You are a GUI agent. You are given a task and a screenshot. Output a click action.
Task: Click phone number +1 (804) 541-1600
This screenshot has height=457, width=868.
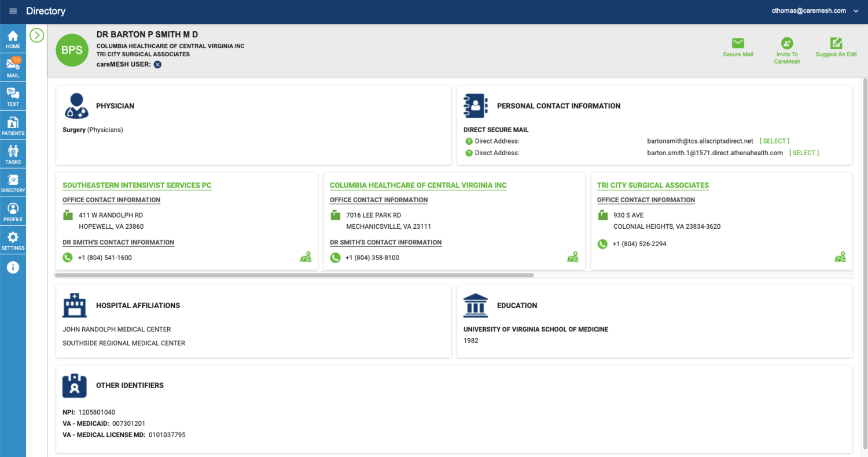(x=105, y=258)
